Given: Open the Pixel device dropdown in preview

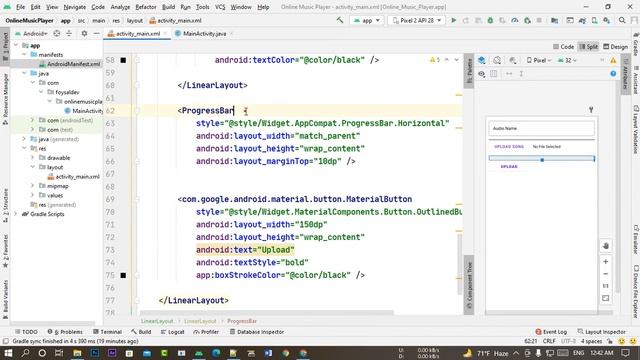Looking at the screenshot, I should pyautogui.click(x=539, y=60).
